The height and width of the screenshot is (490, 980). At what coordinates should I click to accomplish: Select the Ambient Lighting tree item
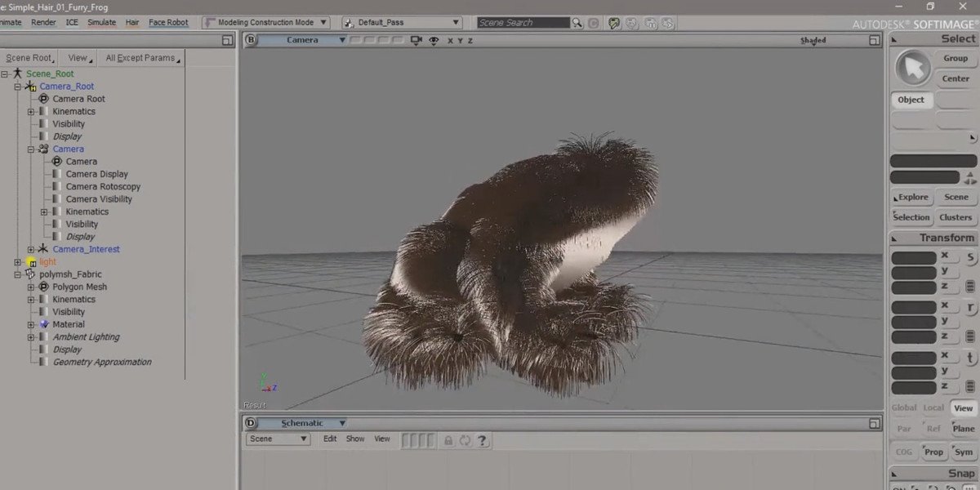[x=86, y=337]
